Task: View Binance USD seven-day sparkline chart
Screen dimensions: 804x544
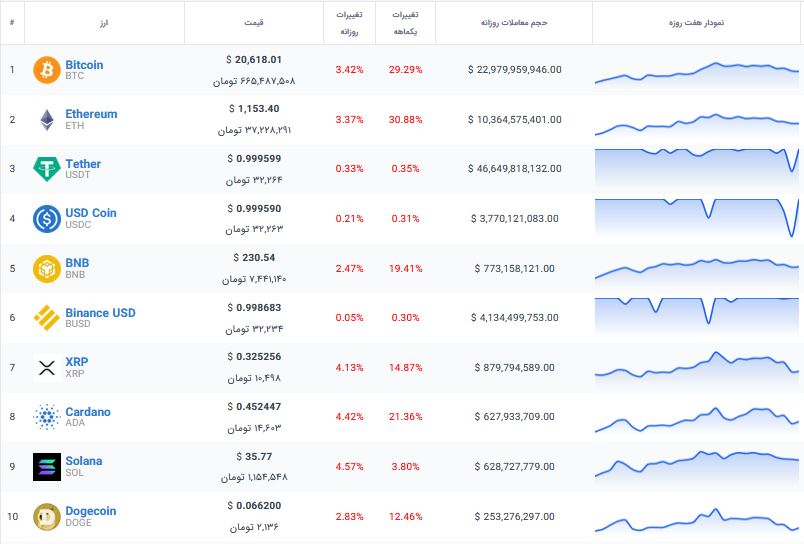Action: click(697, 317)
